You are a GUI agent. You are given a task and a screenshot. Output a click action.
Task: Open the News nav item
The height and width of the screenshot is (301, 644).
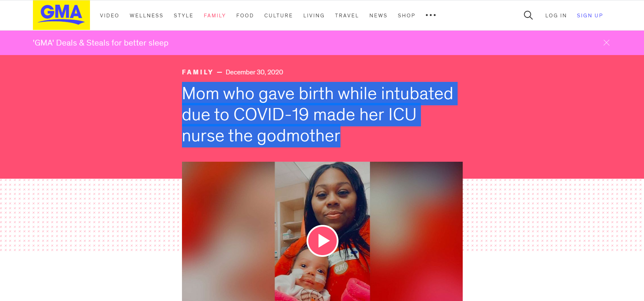[378, 16]
